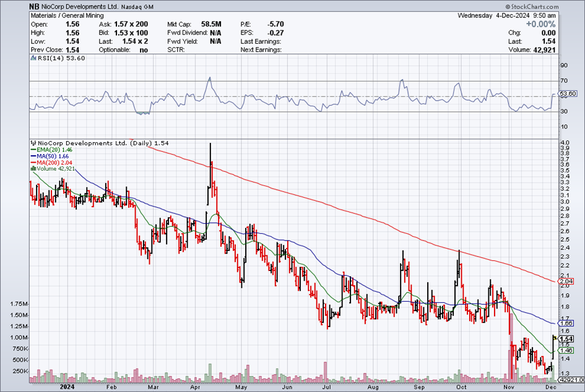Click the date Wednesday 4-Dec-2024 9:50 am
Screen dimensions: 585x392
(506, 15)
